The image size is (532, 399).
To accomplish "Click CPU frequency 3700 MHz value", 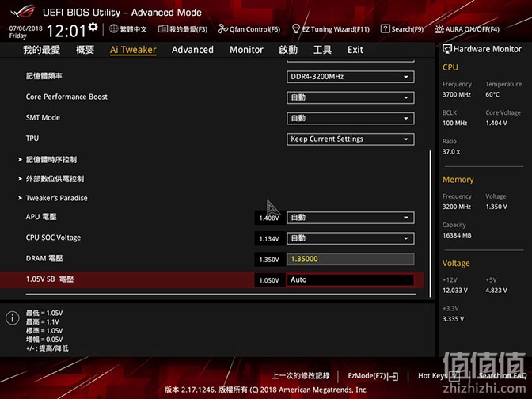I will click(456, 94).
